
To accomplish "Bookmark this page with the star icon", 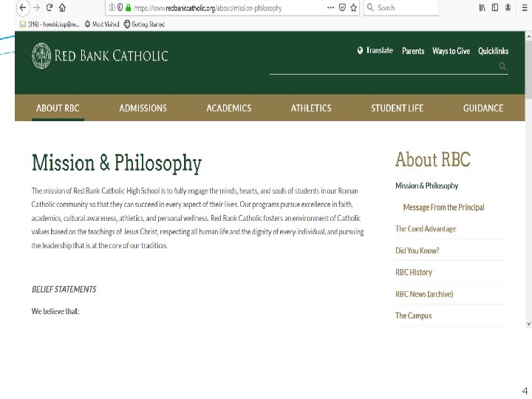I will (353, 7).
